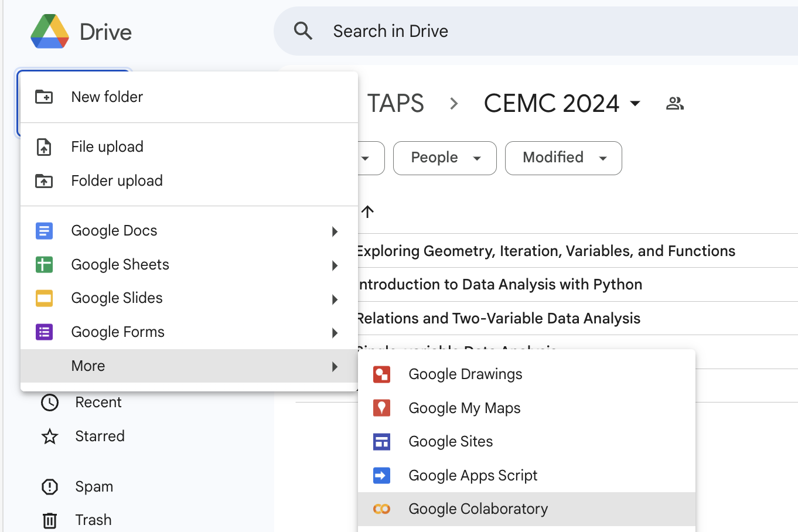Click the File upload menu entry
Image resolution: width=798 pixels, height=532 pixels.
tap(107, 146)
